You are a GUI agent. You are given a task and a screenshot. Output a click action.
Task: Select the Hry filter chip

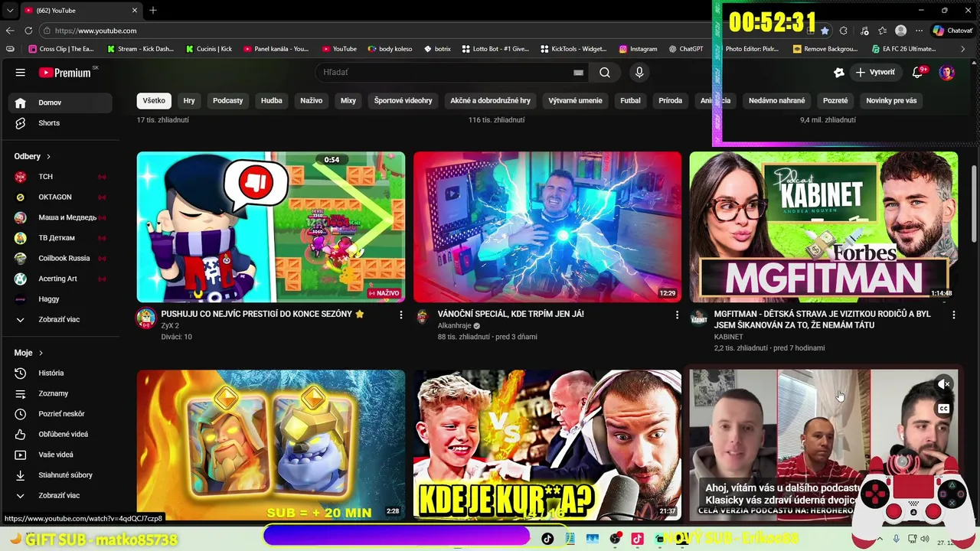tap(189, 100)
